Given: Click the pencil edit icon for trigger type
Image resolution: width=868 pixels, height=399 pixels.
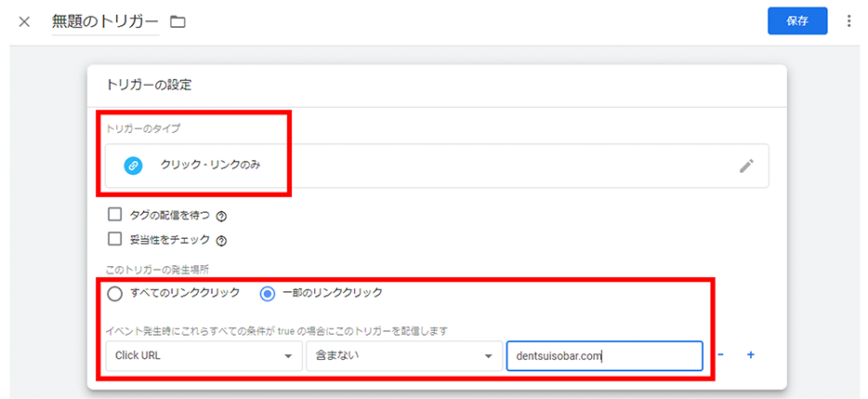Looking at the screenshot, I should (x=746, y=166).
